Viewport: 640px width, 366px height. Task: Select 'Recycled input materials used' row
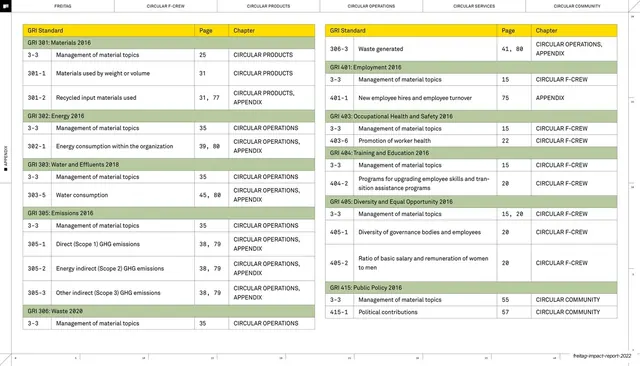tap(169, 98)
